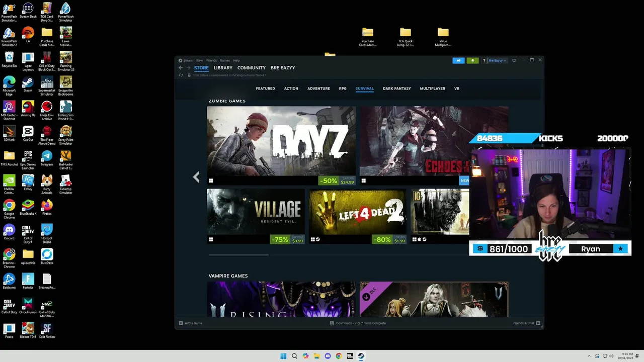Open Downloads status in Steam footer
Screen dimensions: 644x362
pyautogui.click(x=358, y=323)
